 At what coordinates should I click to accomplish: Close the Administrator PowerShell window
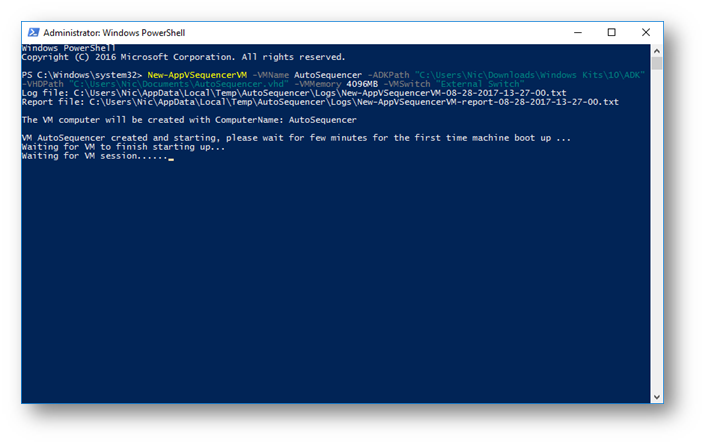(646, 32)
